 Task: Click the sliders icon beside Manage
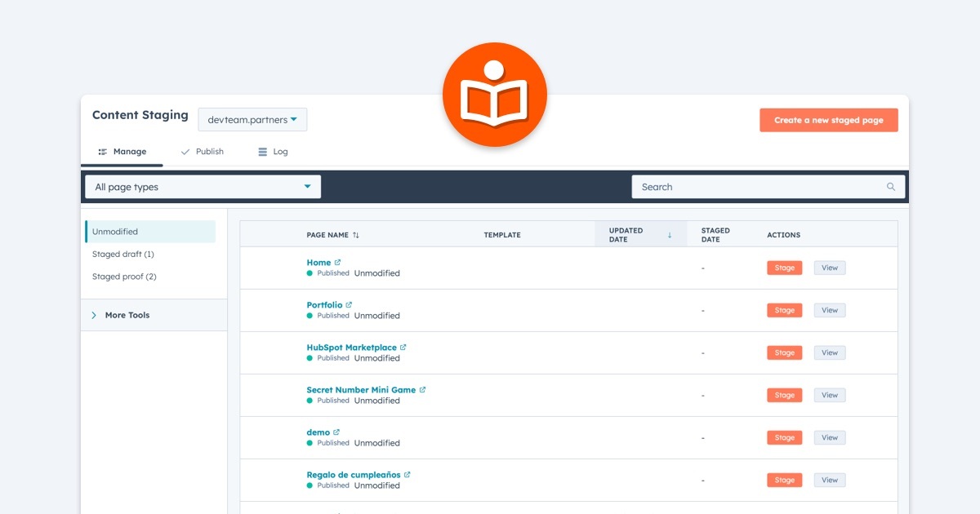(102, 151)
